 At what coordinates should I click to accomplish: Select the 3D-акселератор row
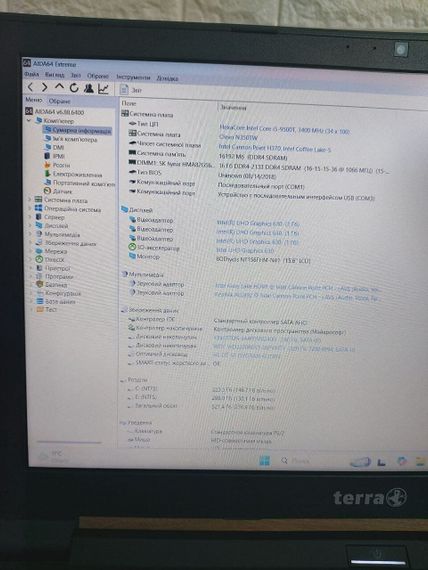[x=154, y=248]
